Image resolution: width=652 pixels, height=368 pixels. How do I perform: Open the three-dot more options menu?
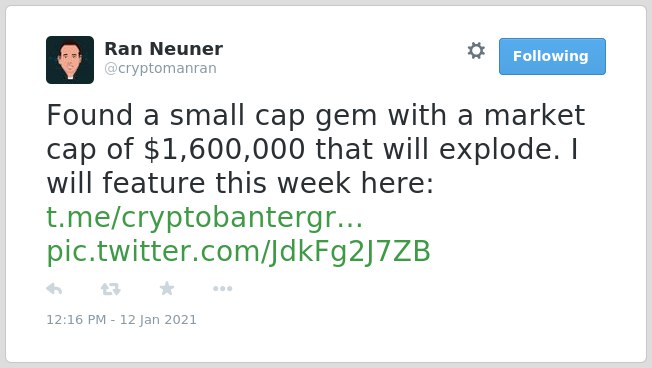point(222,289)
